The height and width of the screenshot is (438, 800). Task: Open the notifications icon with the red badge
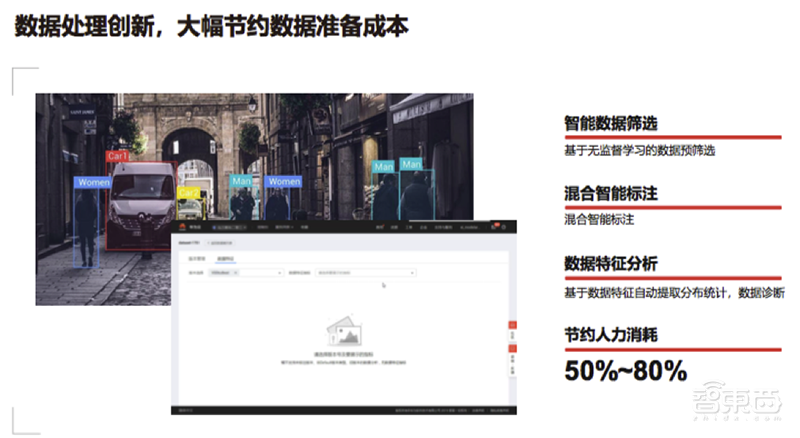coord(494,227)
